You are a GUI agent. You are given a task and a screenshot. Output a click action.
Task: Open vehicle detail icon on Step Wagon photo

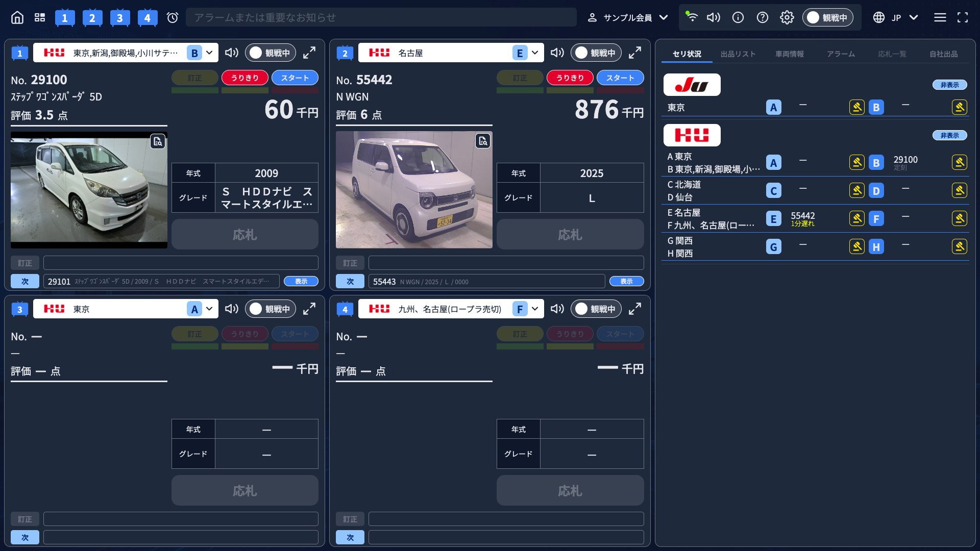(x=158, y=141)
